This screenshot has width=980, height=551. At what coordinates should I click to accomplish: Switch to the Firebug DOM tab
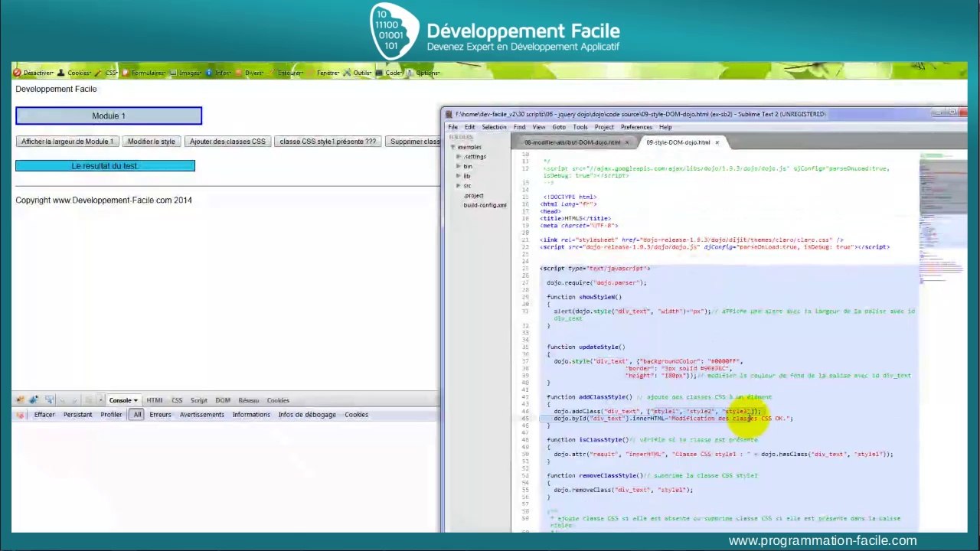[x=223, y=400]
